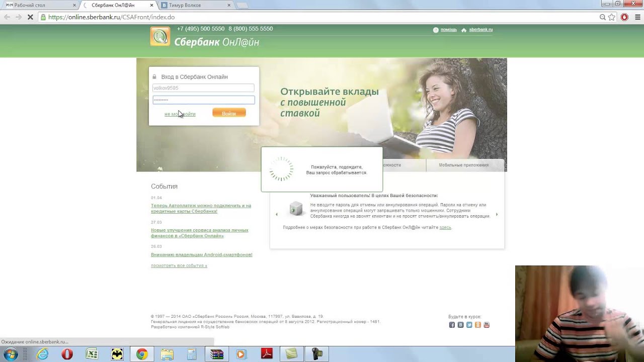The image size is (644, 362).
Task: Open Excel from the taskbar
Action: (92, 354)
